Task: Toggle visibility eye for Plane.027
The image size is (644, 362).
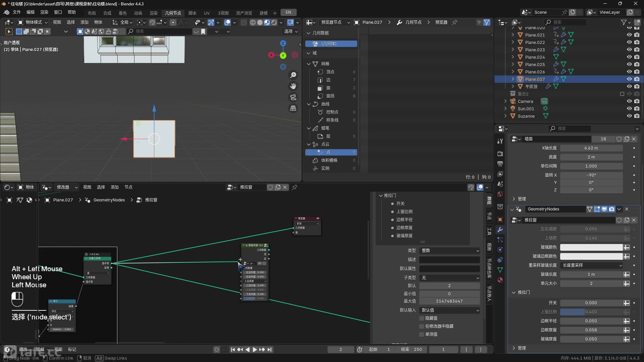Action: [x=629, y=79]
